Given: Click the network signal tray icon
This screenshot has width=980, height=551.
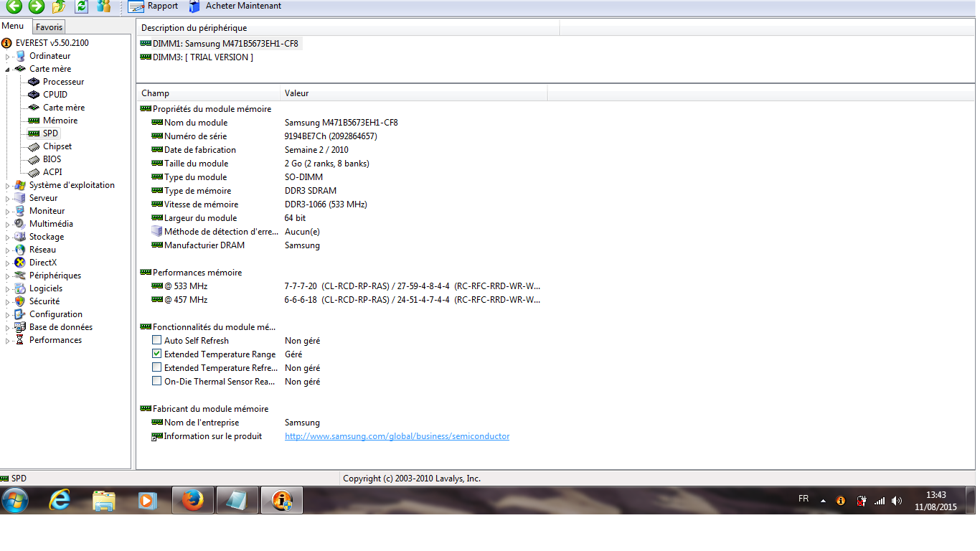Looking at the screenshot, I should (x=879, y=501).
